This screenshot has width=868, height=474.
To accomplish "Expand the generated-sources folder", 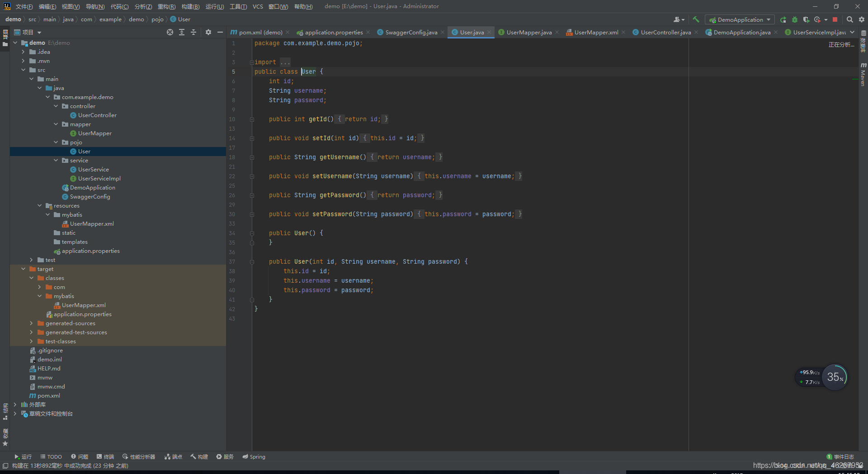I will (x=31, y=323).
